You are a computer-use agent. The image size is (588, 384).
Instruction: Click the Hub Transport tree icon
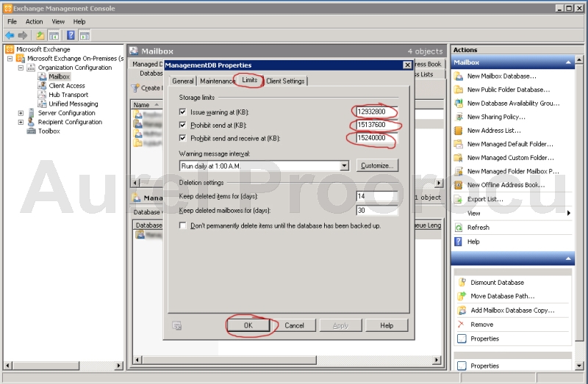coord(42,95)
